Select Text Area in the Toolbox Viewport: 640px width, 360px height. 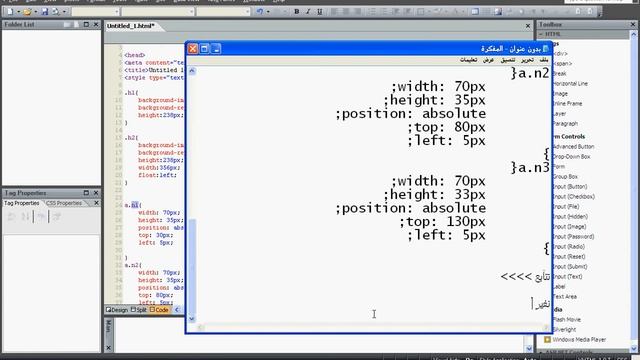[564, 297]
